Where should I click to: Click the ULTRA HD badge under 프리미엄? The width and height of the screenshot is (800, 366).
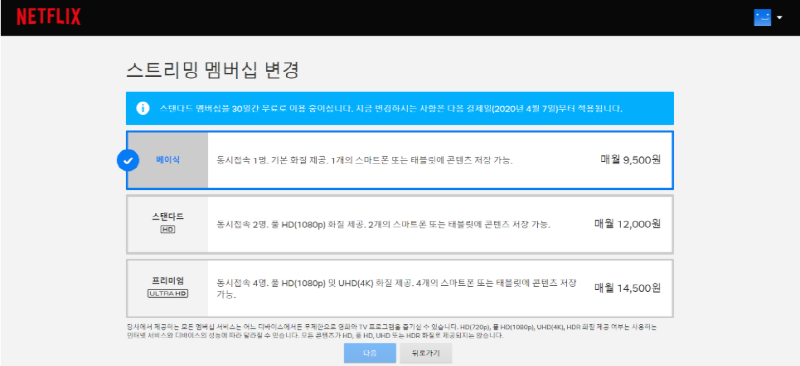click(167, 294)
